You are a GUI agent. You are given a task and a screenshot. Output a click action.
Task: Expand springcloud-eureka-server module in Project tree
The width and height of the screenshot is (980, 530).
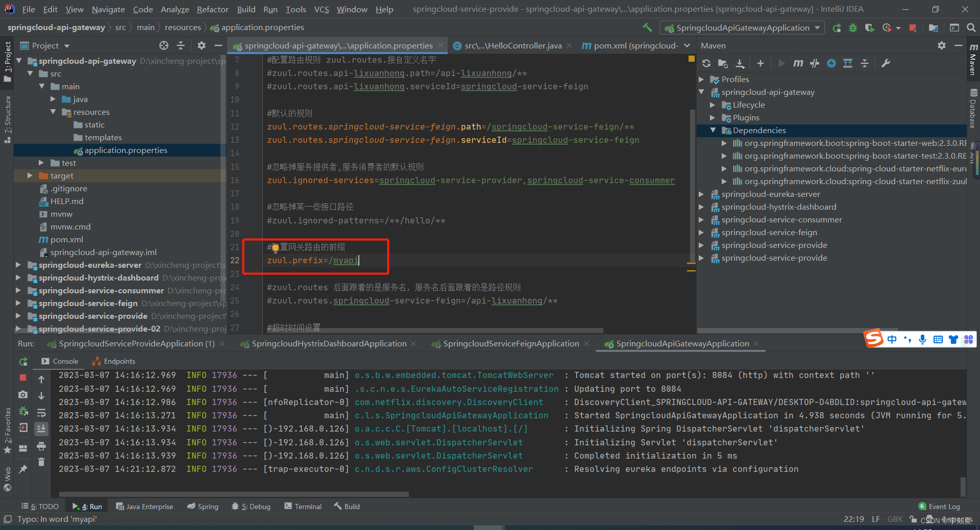(18, 265)
